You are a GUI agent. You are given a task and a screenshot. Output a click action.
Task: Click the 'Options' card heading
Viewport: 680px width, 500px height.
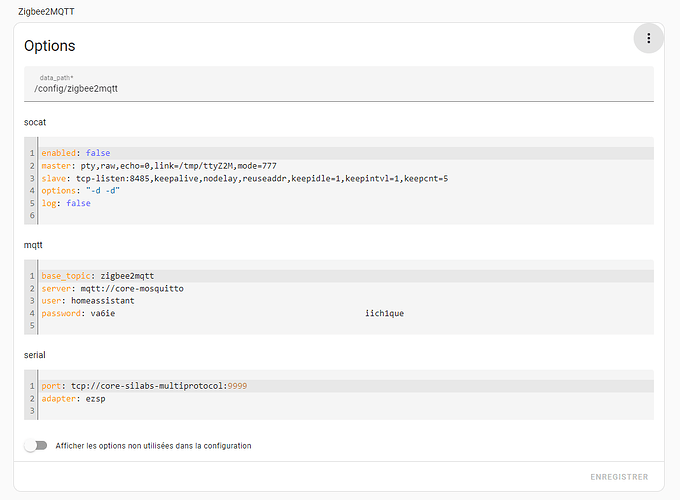coord(49,46)
